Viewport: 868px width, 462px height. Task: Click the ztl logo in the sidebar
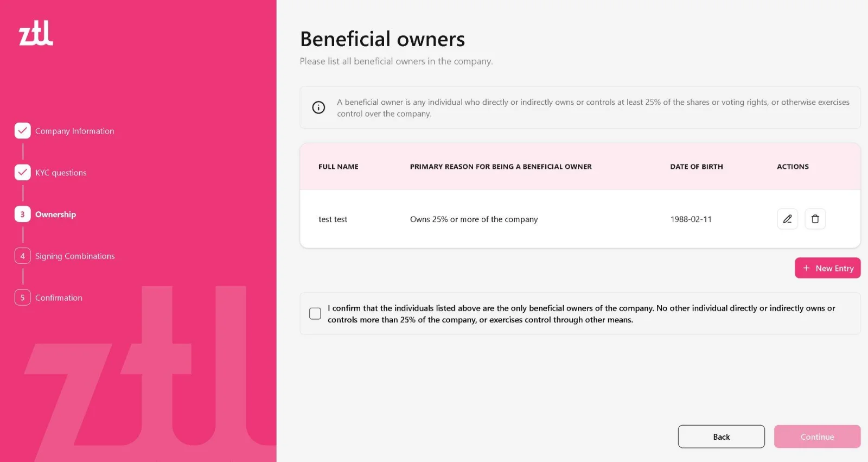click(x=36, y=33)
